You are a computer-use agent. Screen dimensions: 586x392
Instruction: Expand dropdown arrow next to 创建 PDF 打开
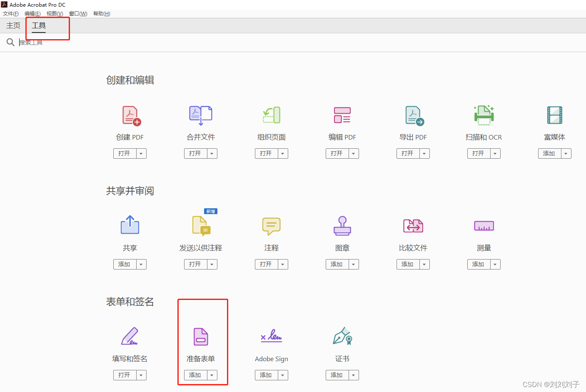click(x=141, y=153)
